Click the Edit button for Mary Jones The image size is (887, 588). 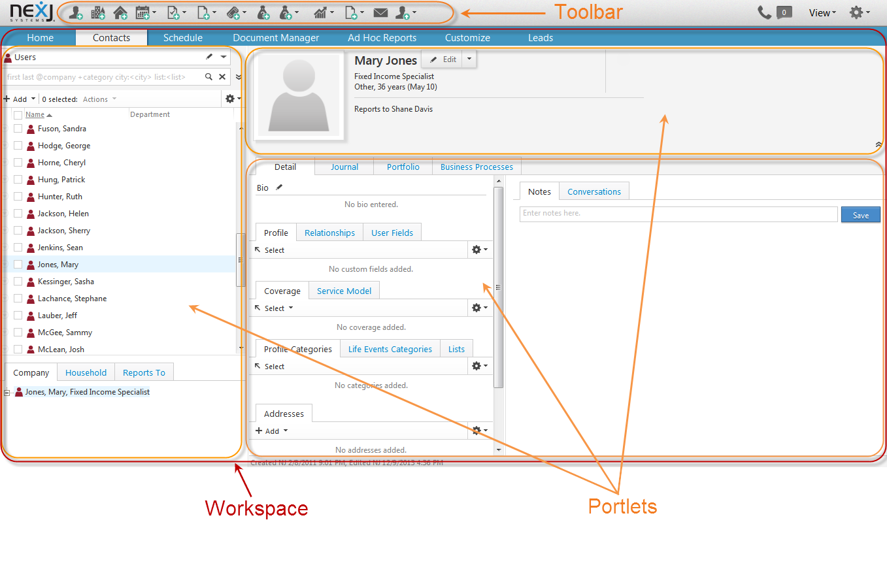tap(443, 59)
